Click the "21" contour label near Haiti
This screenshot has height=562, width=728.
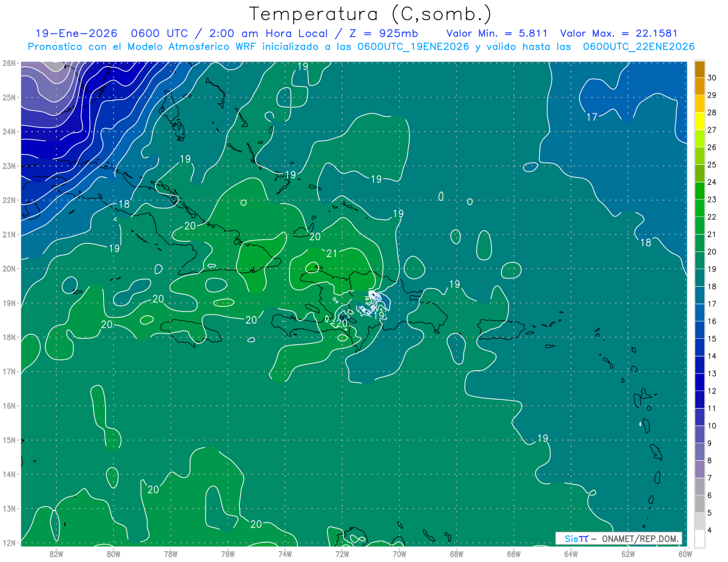coord(332,253)
